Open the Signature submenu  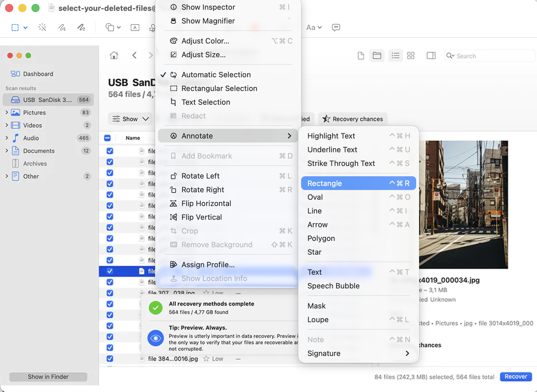[358, 353]
